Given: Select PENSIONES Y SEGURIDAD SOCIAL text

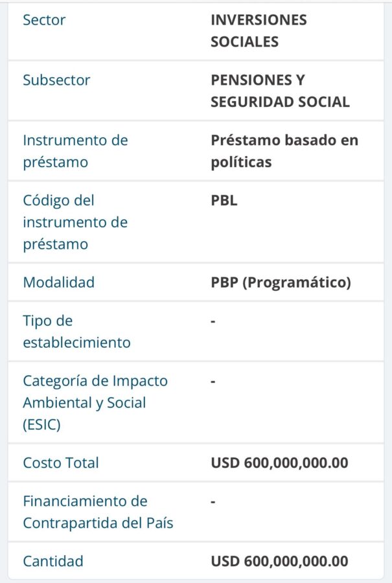Looking at the screenshot, I should tap(280, 91).
